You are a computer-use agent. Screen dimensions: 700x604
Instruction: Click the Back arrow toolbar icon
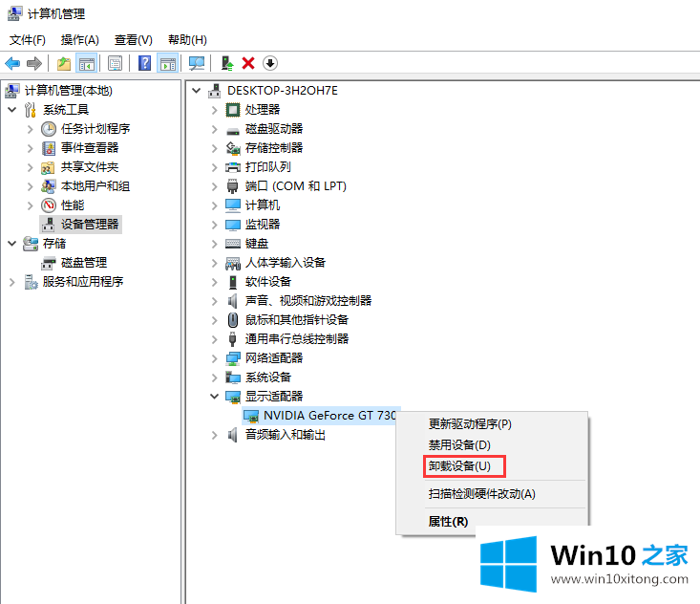tap(12, 63)
